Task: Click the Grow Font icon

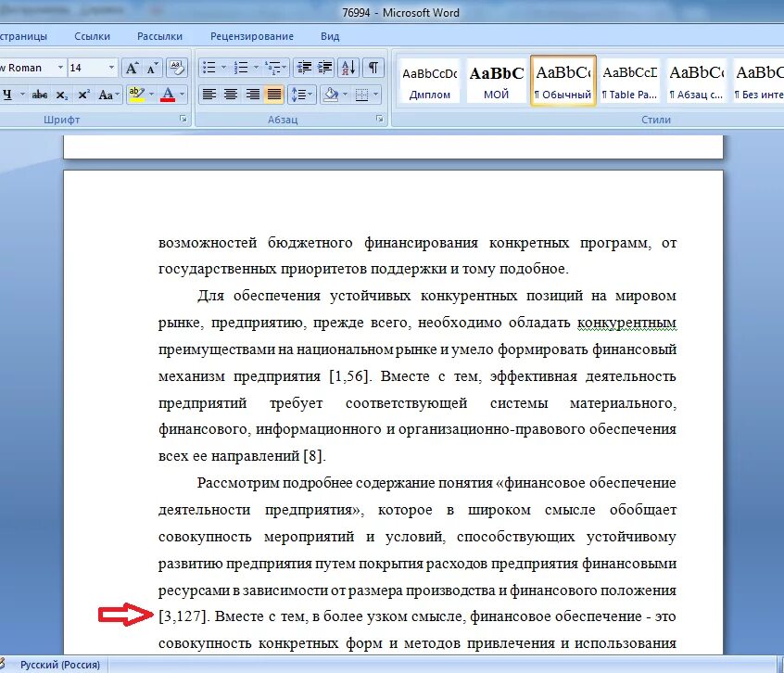Action: pyautogui.click(x=132, y=68)
